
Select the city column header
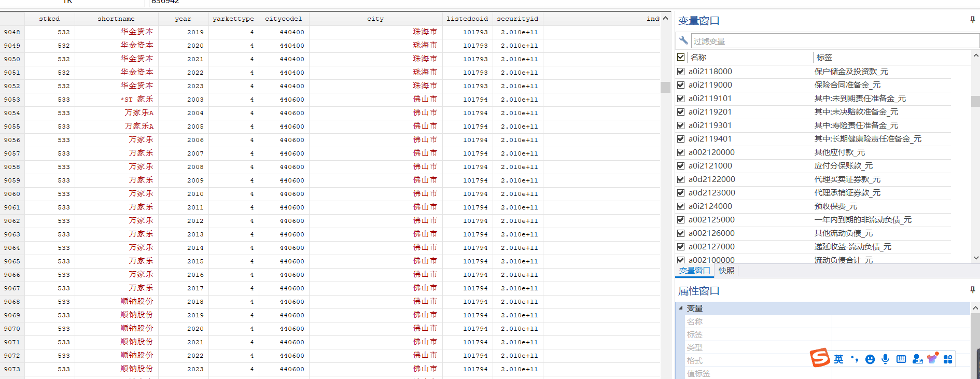(375, 19)
